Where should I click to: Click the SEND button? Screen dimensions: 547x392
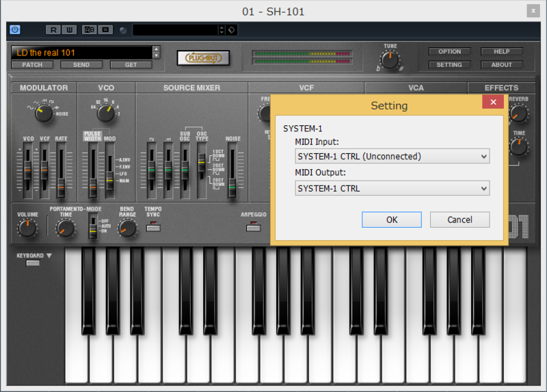pyautogui.click(x=81, y=65)
